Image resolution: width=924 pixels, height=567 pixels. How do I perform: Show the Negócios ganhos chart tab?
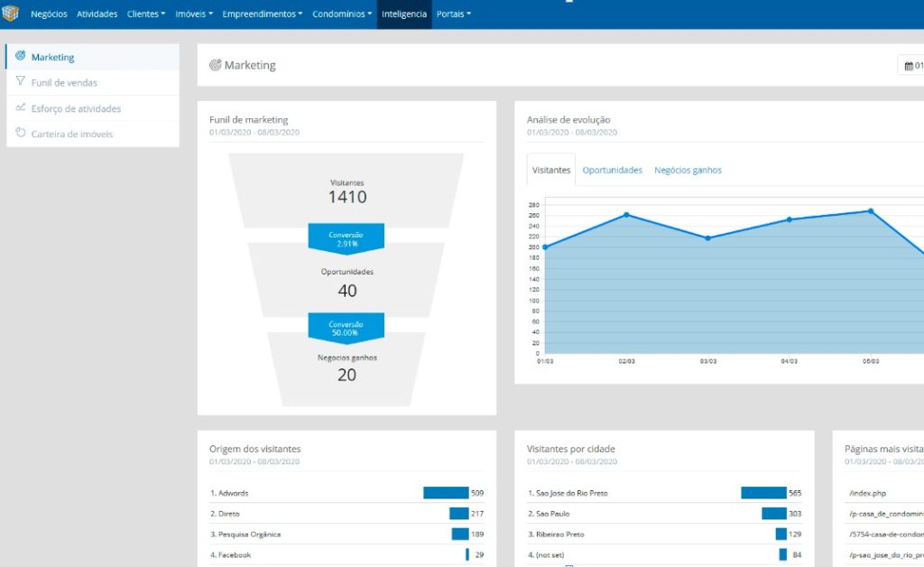(x=688, y=170)
